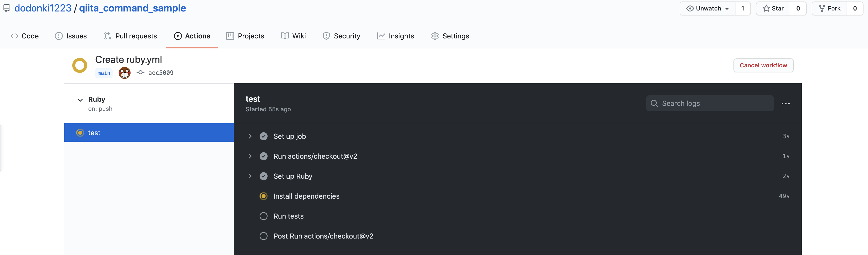Open the main branch label
The image size is (868, 255).
pyautogui.click(x=104, y=73)
